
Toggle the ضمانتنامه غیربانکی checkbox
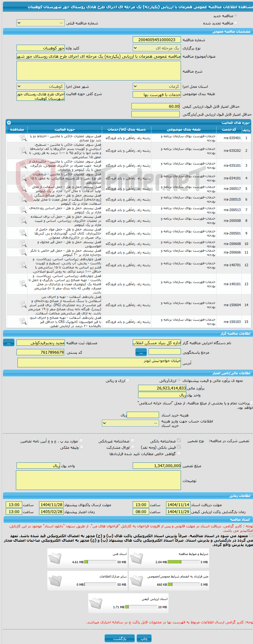[132, 441]
